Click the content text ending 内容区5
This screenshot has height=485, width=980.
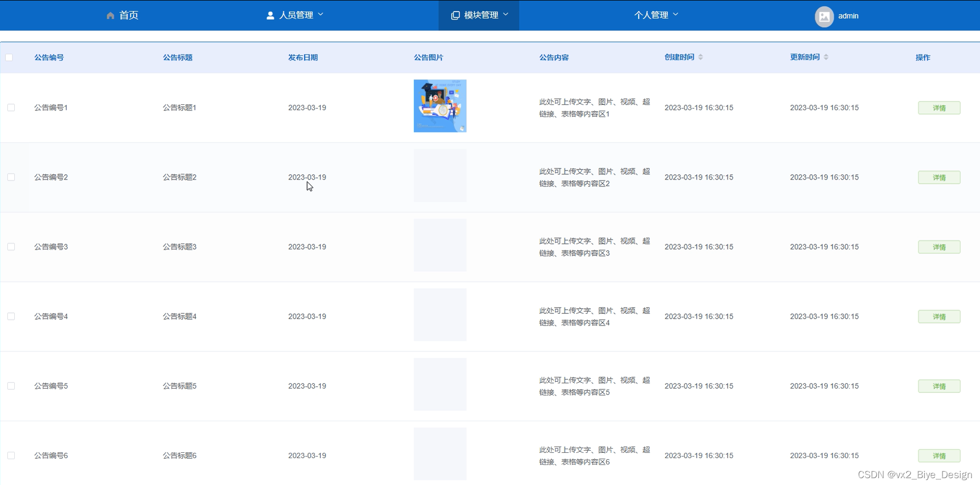pos(595,385)
